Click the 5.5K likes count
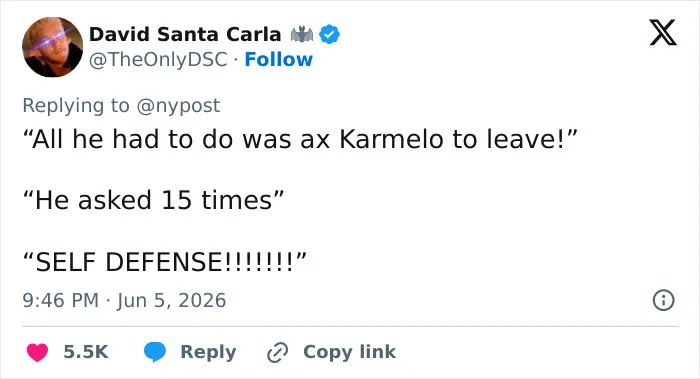Viewport: 700px width, 379px height. click(x=86, y=352)
